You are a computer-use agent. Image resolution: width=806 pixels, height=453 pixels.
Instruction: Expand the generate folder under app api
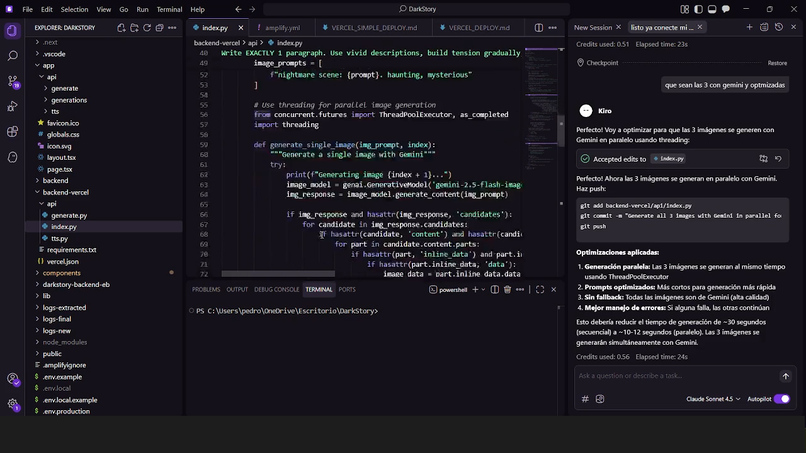[64, 88]
